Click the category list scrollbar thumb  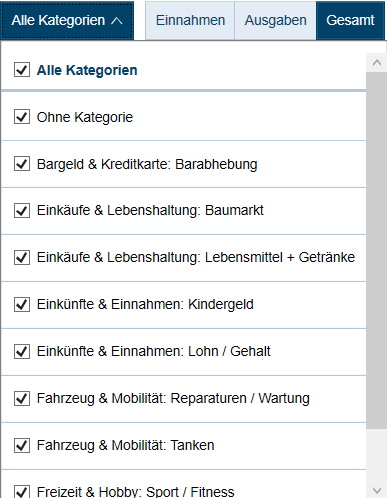[377, 250]
